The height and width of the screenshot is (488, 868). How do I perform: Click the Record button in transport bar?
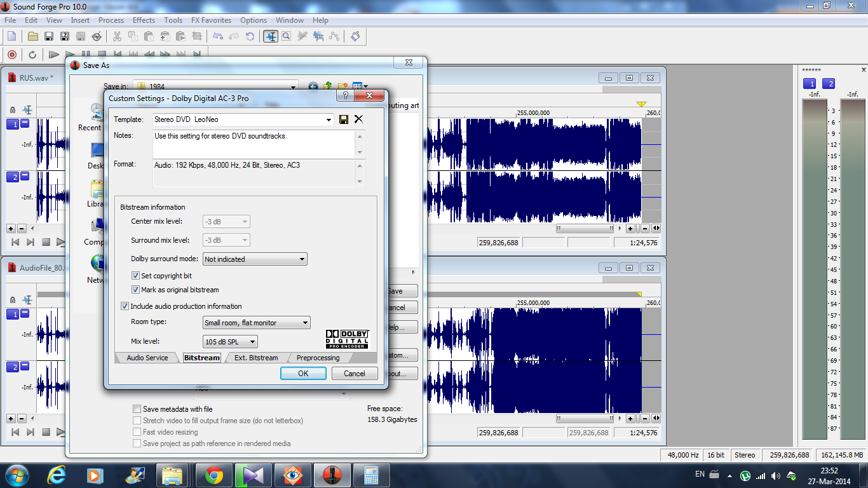point(11,55)
